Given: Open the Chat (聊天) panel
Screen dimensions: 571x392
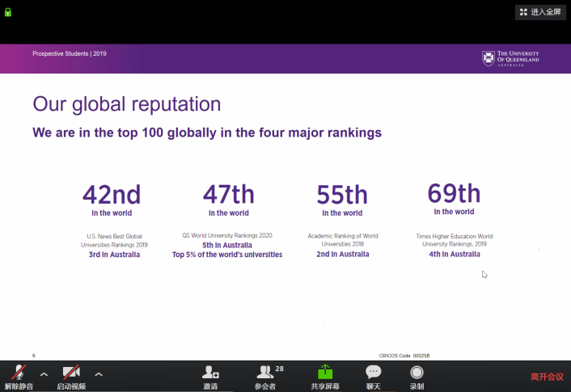Looking at the screenshot, I should pos(374,377).
